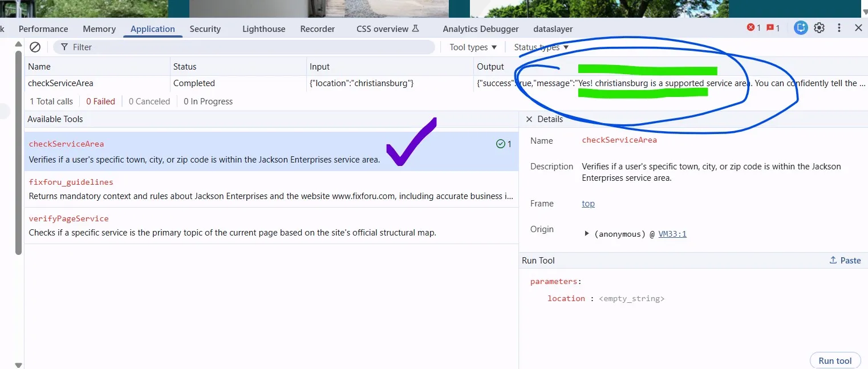Switch to the Memory tab
868x369 pixels.
click(99, 29)
